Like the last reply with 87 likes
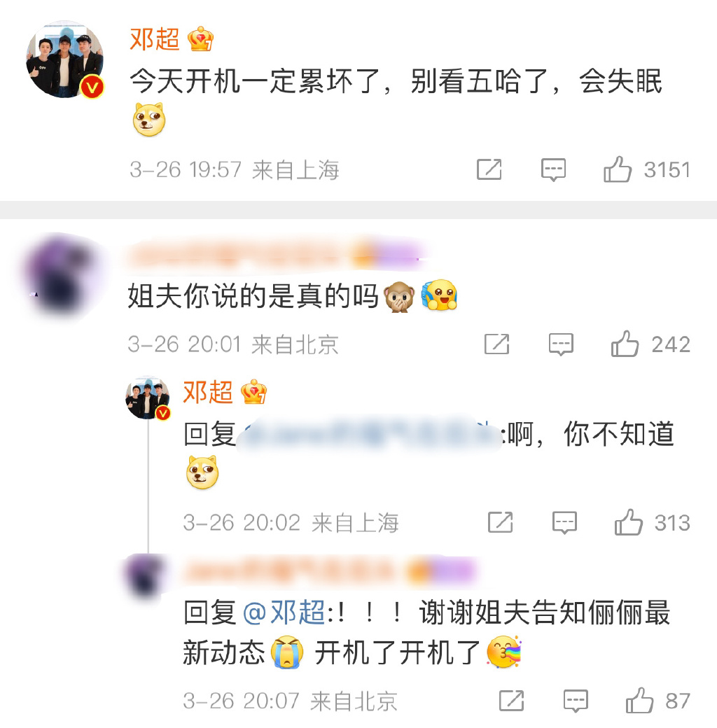Viewport: 717px width, 728px height. (639, 701)
